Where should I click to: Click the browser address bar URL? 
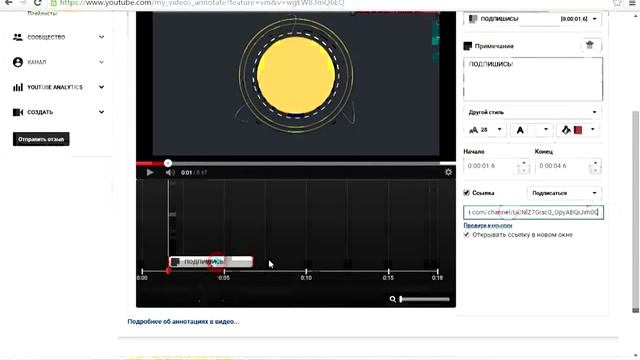coord(202,3)
